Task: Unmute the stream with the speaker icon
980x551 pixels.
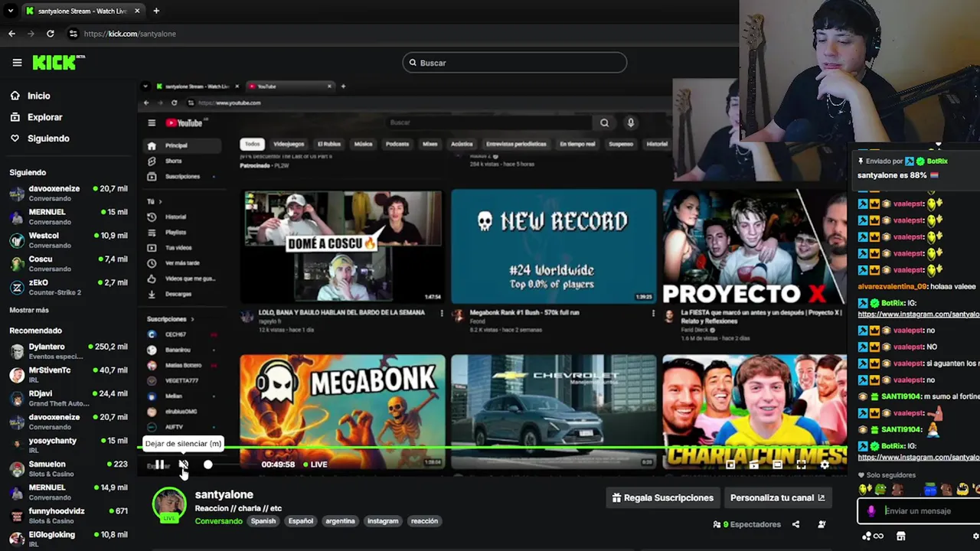Action: pyautogui.click(x=184, y=465)
